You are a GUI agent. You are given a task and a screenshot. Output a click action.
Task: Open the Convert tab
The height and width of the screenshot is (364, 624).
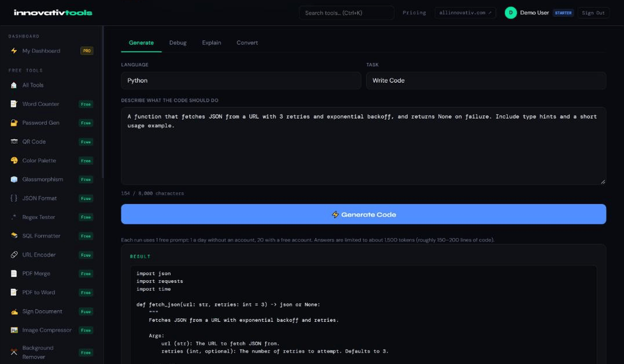click(247, 43)
